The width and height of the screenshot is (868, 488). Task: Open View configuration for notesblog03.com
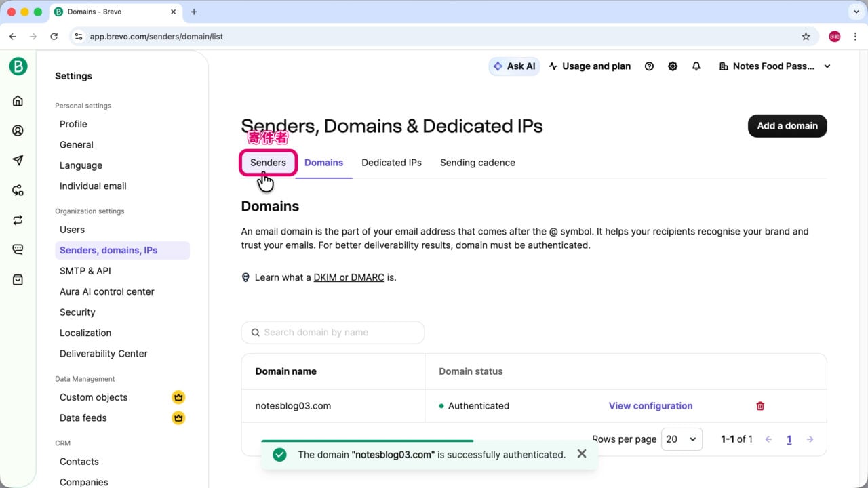point(650,406)
